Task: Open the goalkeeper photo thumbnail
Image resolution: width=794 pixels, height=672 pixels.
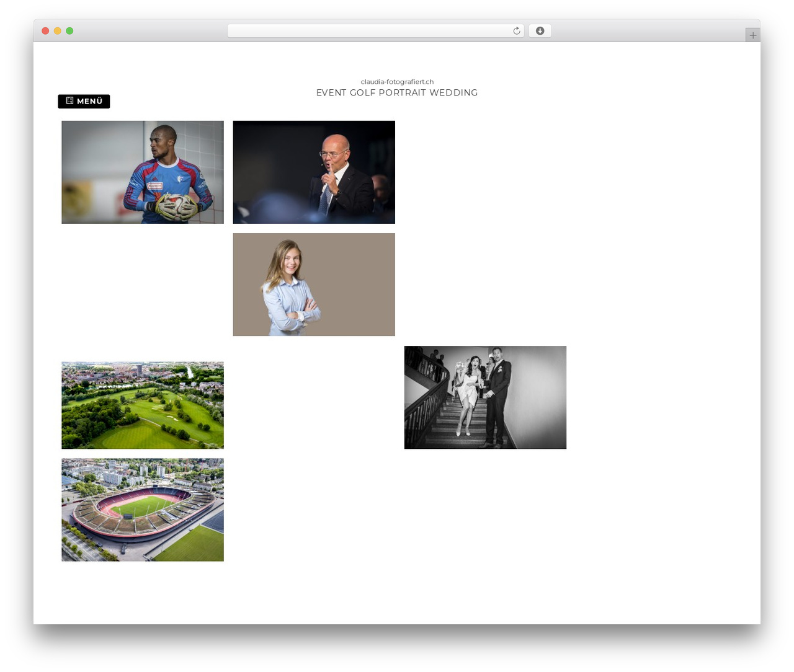Action: [x=143, y=172]
